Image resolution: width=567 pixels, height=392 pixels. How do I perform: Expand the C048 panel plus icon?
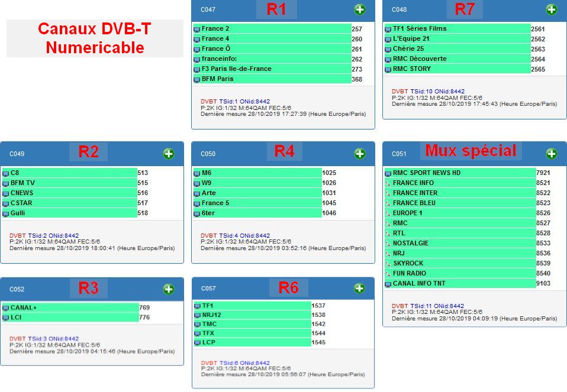coord(551,9)
